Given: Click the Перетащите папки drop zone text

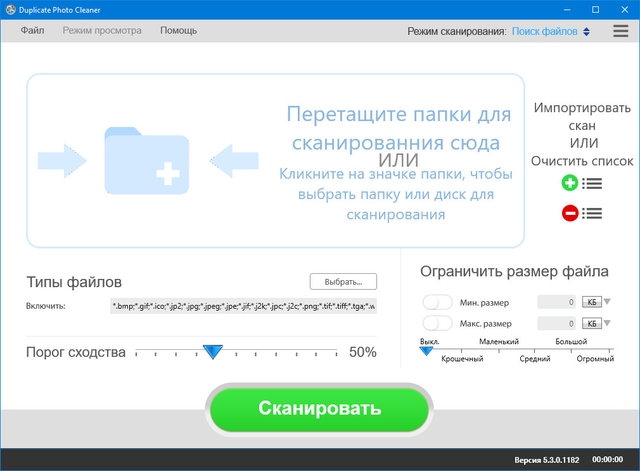Looking at the screenshot, I should [x=398, y=128].
